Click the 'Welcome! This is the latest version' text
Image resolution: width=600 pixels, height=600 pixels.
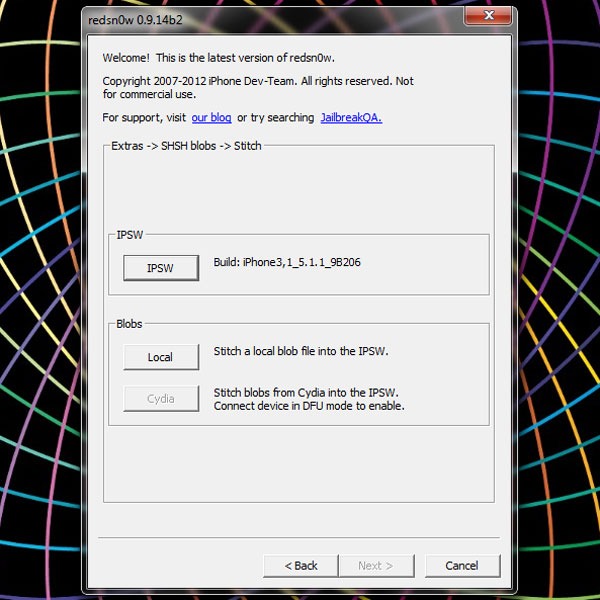coord(218,58)
